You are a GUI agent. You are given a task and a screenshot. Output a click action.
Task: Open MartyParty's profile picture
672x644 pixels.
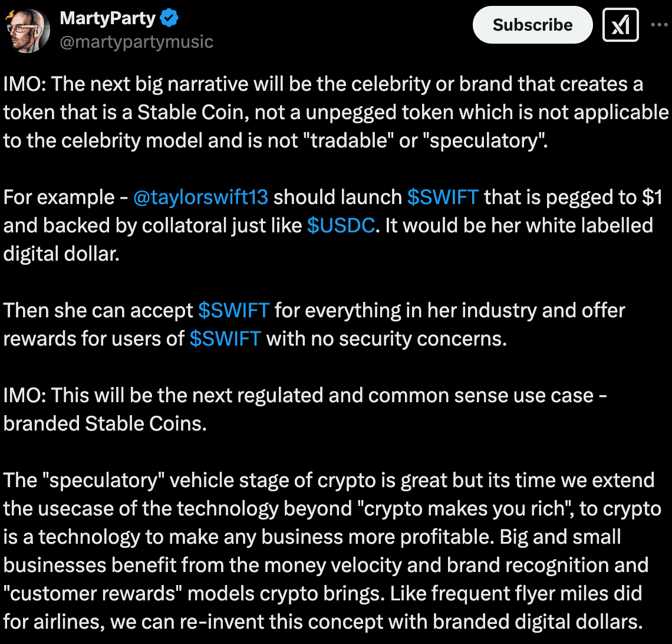pyautogui.click(x=28, y=31)
